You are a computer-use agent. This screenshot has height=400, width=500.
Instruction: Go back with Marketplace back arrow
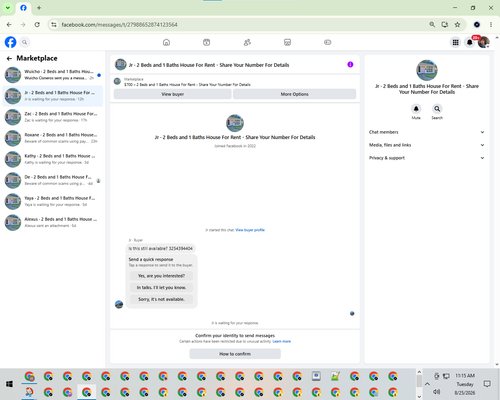9,59
